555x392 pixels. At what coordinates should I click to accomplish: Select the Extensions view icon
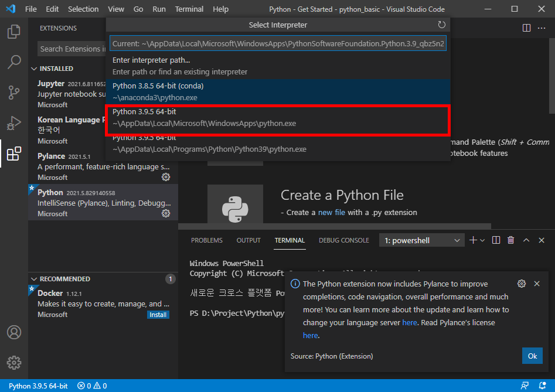[x=14, y=154]
